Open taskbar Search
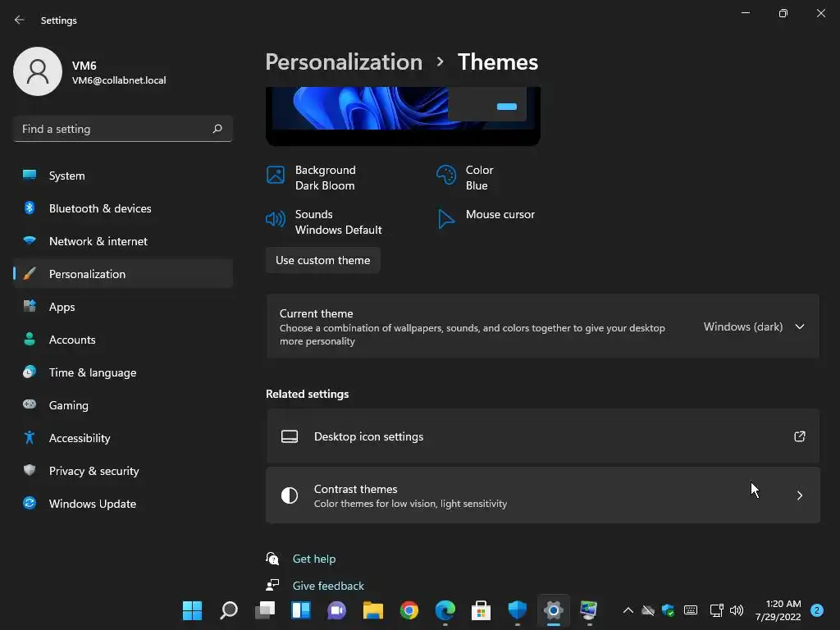This screenshot has width=840, height=630. (x=228, y=610)
